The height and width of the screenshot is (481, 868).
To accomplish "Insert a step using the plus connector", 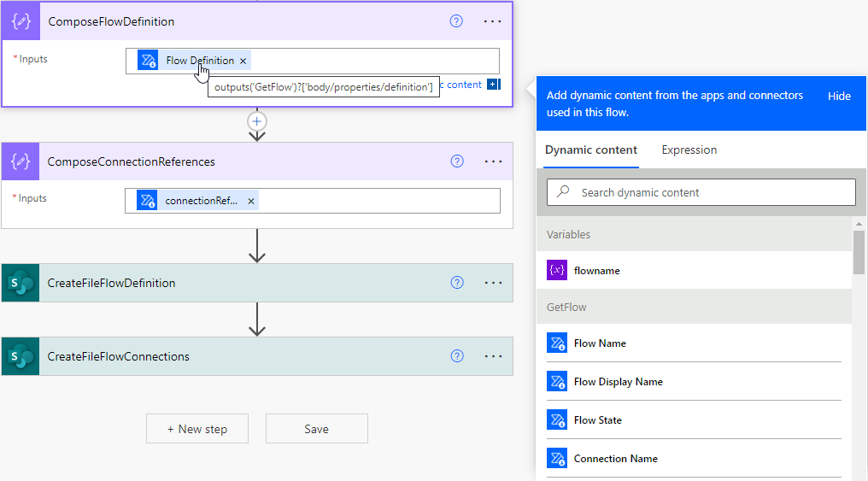I will click(x=257, y=121).
